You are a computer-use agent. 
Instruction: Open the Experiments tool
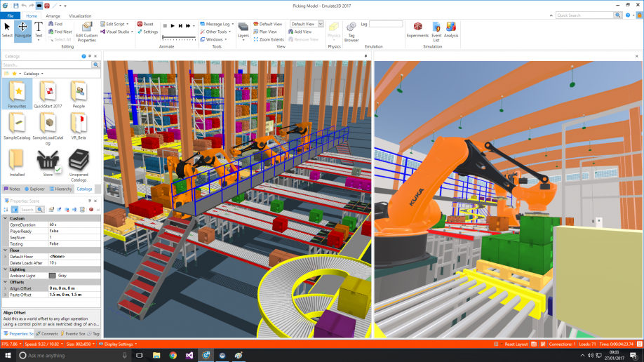417,30
